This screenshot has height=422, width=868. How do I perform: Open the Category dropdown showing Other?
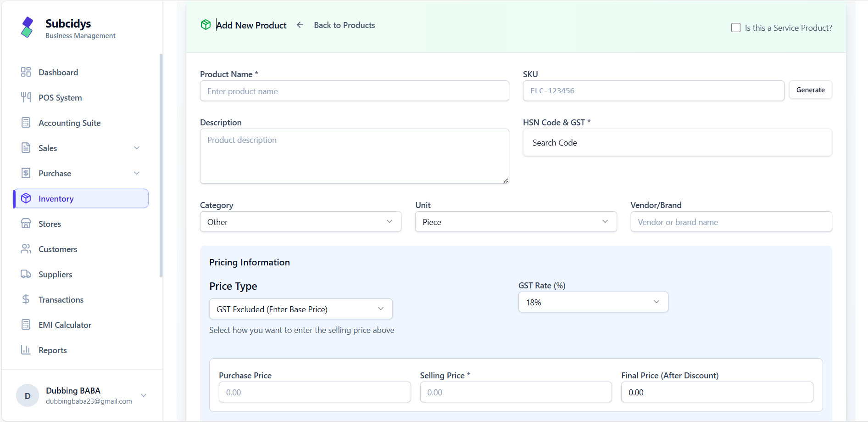pyautogui.click(x=300, y=222)
